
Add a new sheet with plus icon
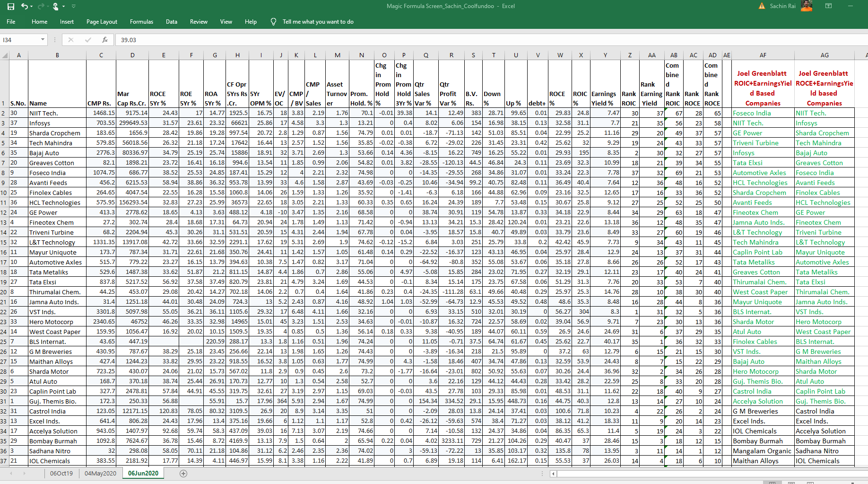[x=183, y=474]
